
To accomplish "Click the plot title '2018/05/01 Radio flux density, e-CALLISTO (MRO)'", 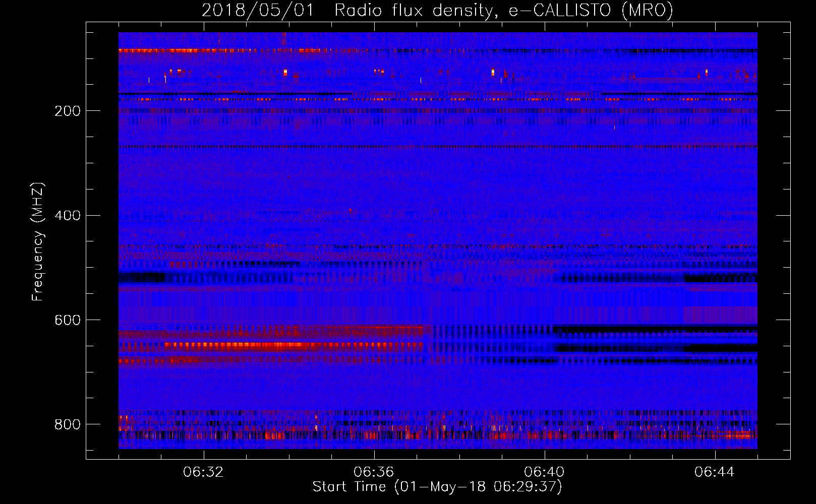I will pyautogui.click(x=437, y=11).
